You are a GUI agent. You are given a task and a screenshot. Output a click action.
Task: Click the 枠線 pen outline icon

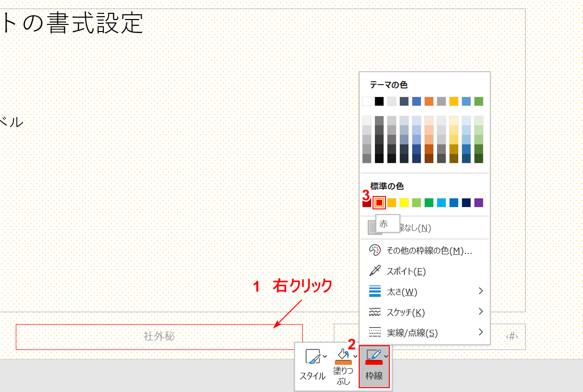coord(374,356)
